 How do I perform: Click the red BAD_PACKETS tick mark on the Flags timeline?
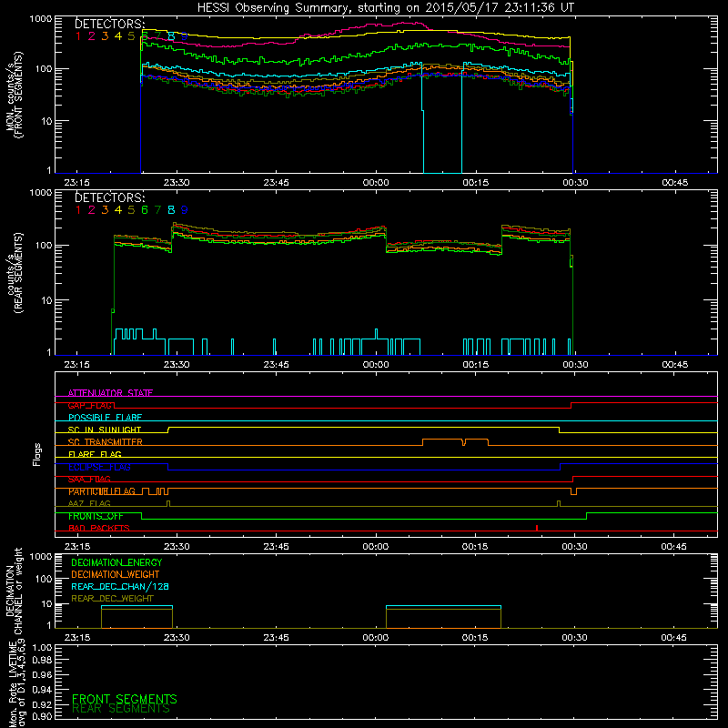click(537, 528)
